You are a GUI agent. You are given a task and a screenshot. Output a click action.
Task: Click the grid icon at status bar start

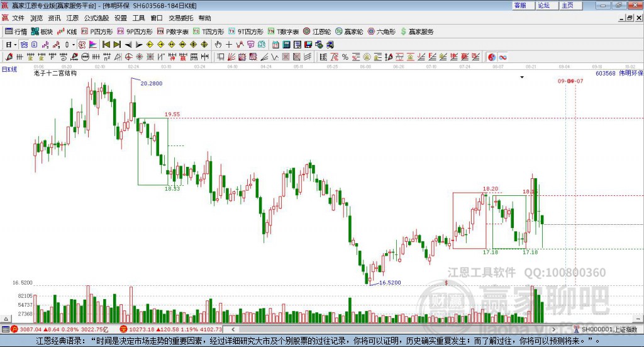tap(5, 329)
